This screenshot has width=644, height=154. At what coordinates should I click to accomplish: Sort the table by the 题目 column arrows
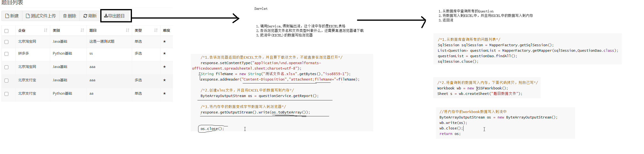[127, 30]
